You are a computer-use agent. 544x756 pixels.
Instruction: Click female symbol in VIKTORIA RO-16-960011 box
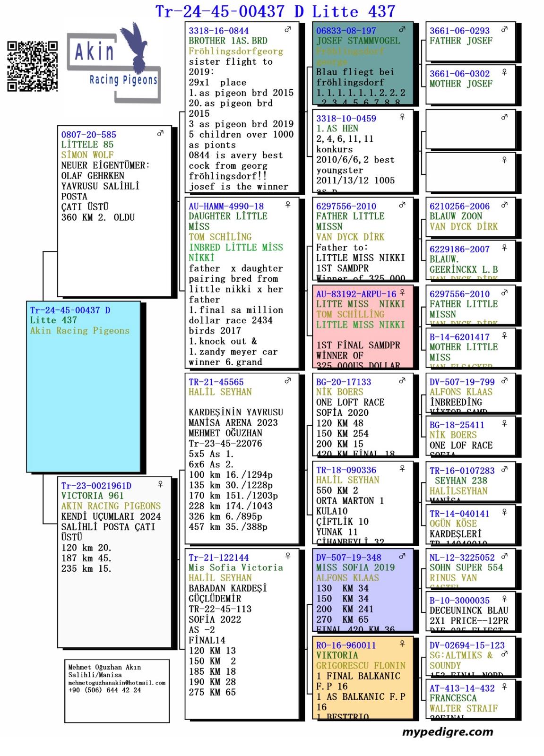tap(402, 644)
